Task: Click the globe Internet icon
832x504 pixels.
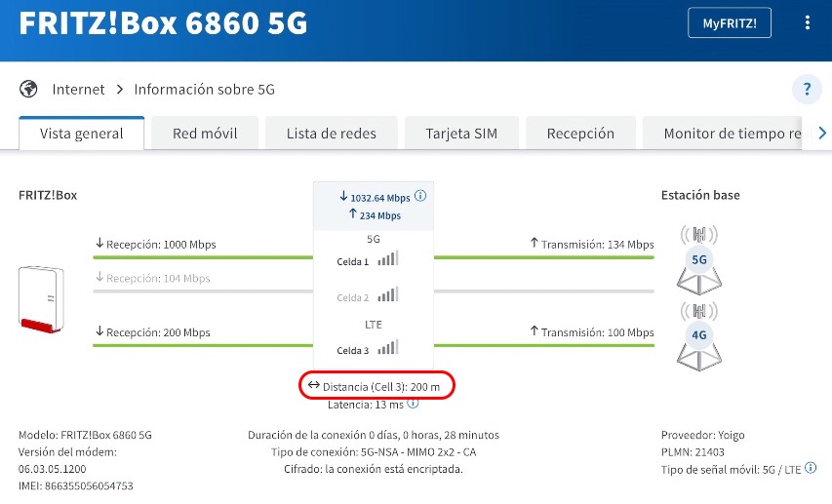Action: pyautogui.click(x=28, y=89)
